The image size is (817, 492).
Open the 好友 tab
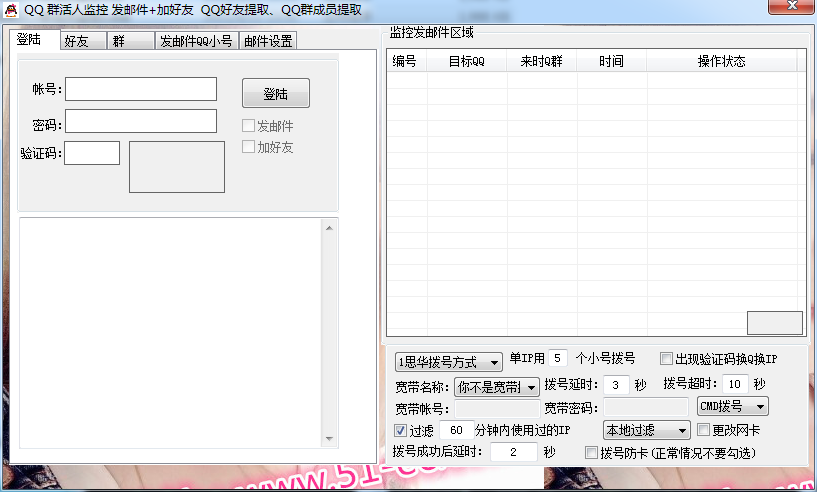[83, 41]
